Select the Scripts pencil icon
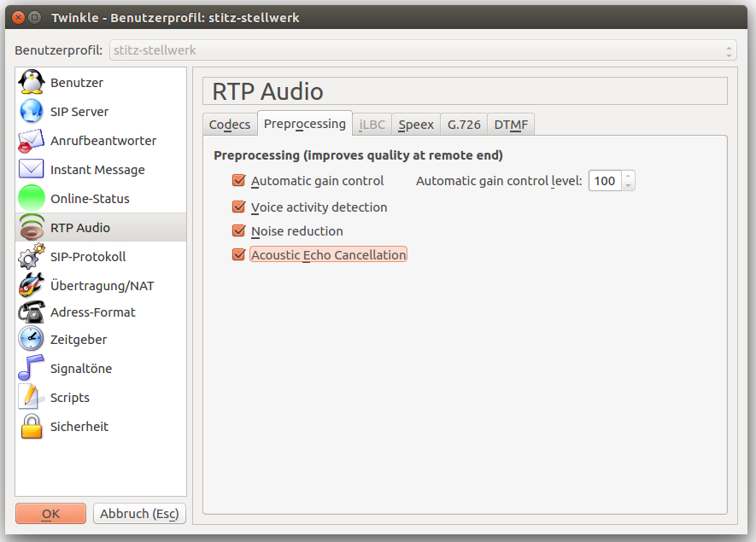 click(x=31, y=397)
